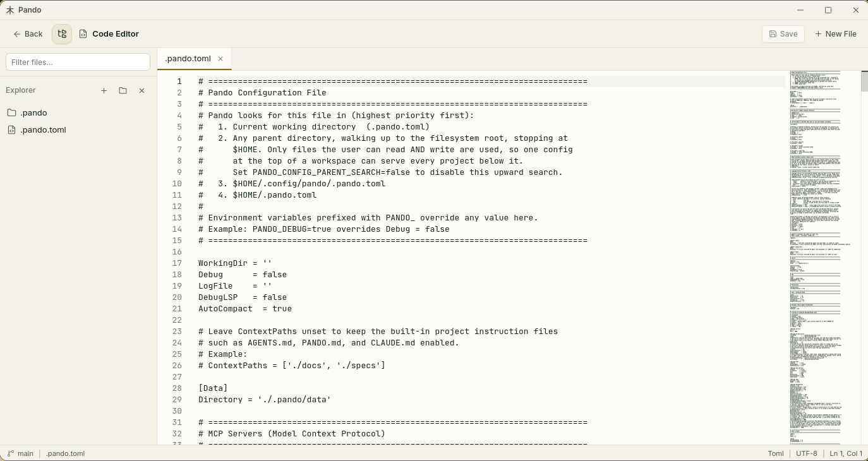
Task: Click .pando.toml in the status bar
Action: tap(65, 453)
